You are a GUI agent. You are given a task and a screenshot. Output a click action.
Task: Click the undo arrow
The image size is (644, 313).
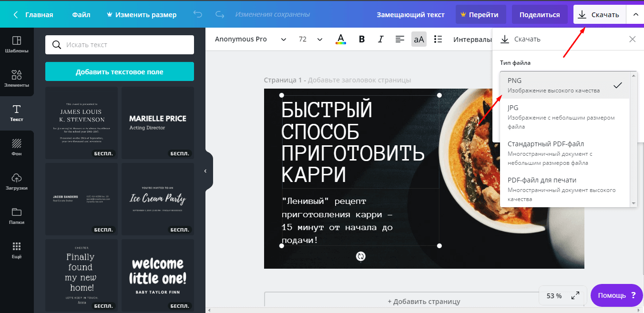[x=198, y=15]
